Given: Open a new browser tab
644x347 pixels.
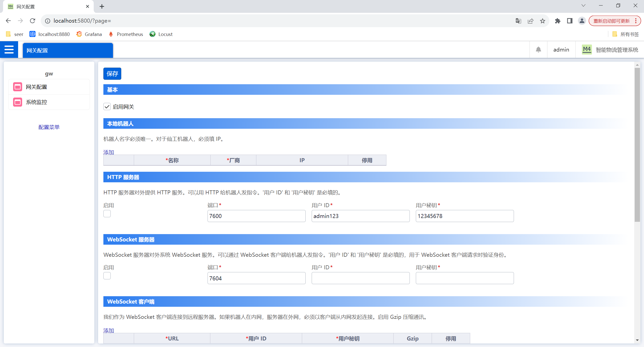Looking at the screenshot, I should click(x=102, y=7).
